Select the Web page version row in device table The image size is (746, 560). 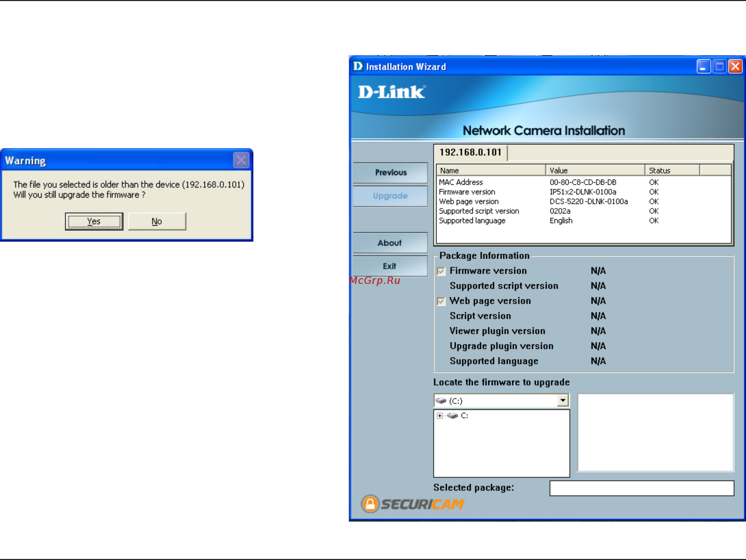pos(583,202)
